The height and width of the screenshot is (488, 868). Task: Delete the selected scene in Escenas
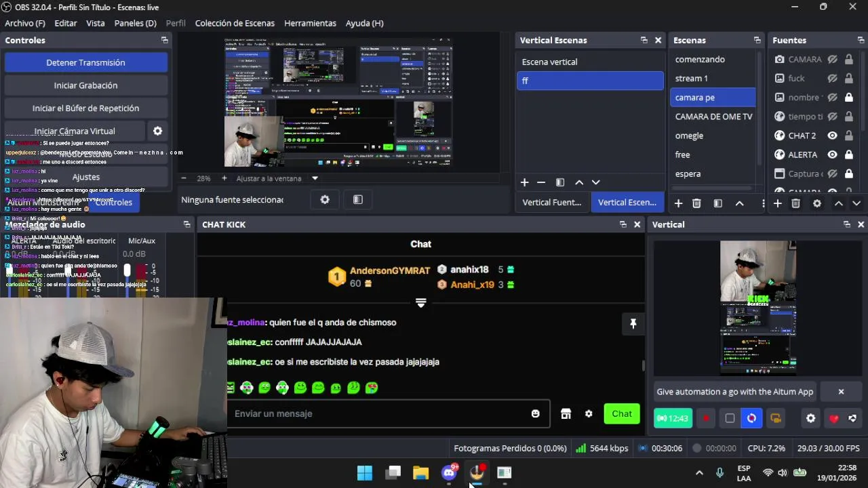point(696,203)
